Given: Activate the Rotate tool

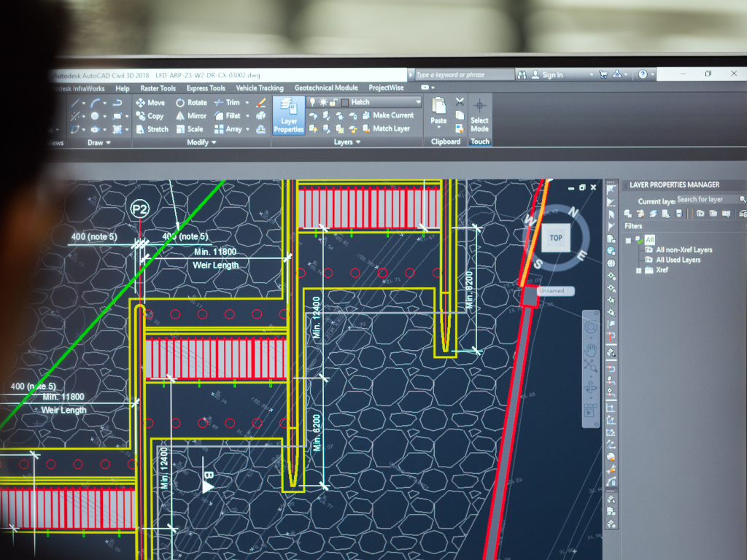Looking at the screenshot, I should point(191,103).
